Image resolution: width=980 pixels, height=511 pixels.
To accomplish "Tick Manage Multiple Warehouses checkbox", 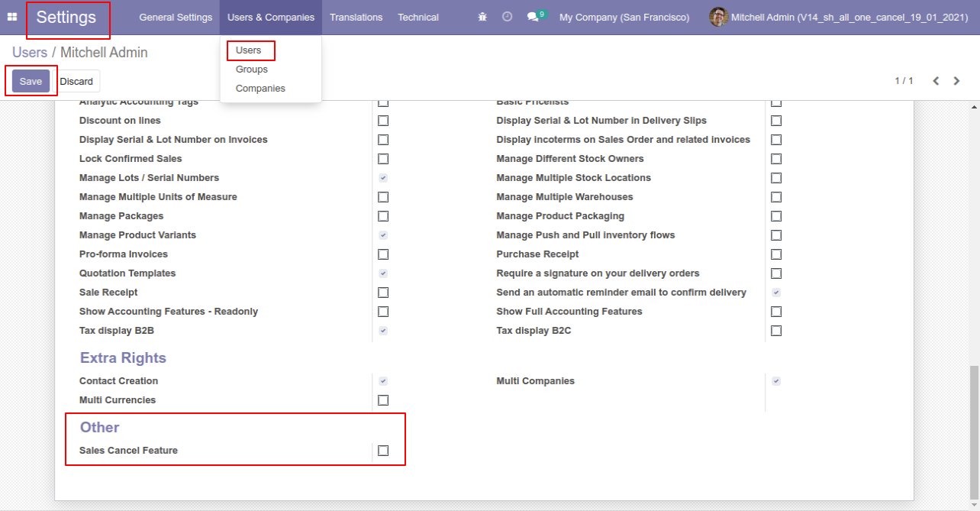I will coord(776,197).
